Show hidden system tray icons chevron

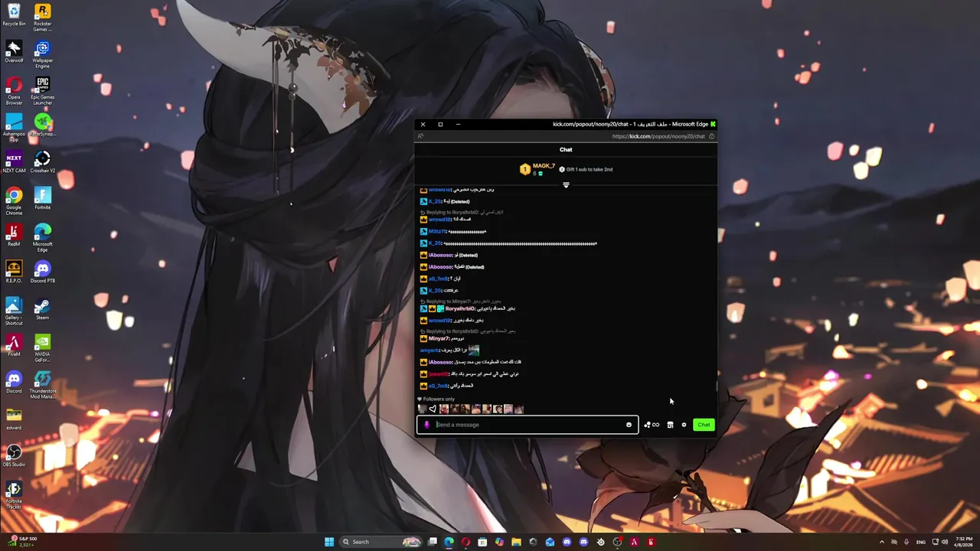[881, 542]
